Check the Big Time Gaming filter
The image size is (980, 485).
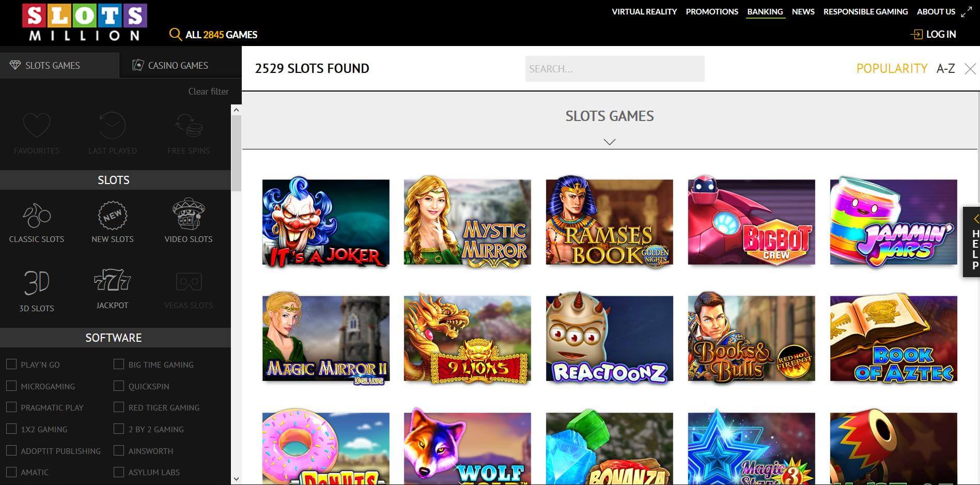119,365
